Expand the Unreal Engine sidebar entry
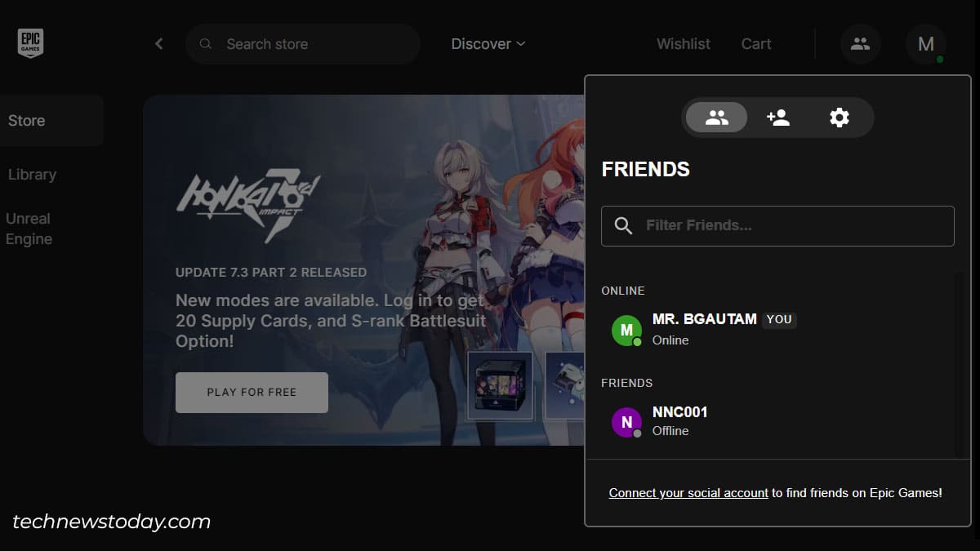This screenshot has height=551, width=980. (29, 229)
